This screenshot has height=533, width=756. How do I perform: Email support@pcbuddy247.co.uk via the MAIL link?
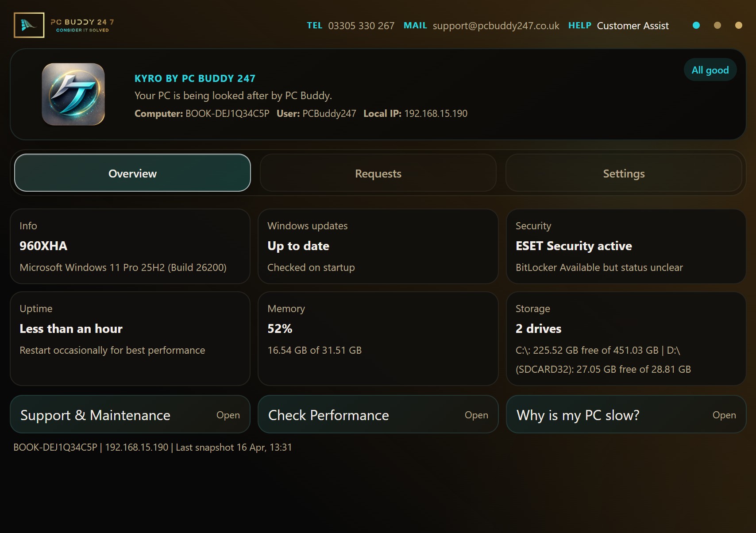[495, 26]
